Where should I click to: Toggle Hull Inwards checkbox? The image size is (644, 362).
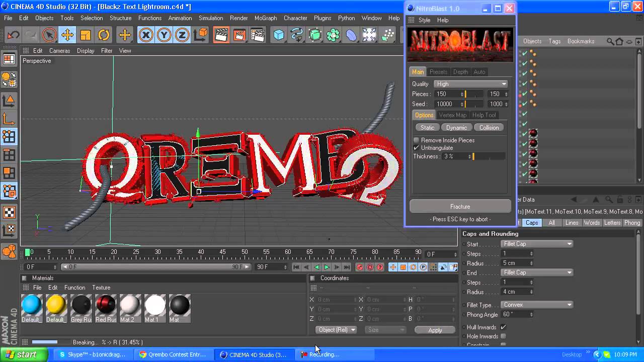(503, 327)
